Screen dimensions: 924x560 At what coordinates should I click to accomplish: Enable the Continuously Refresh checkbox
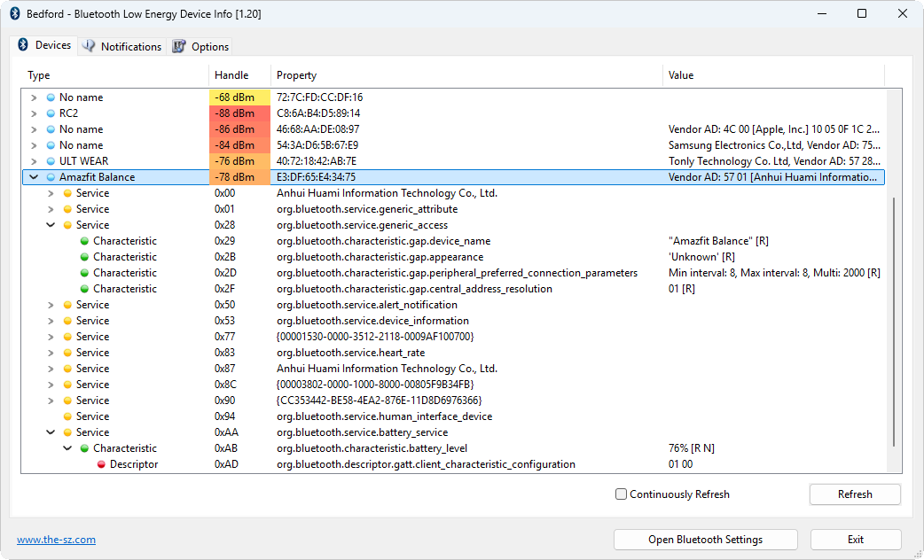[x=621, y=494]
